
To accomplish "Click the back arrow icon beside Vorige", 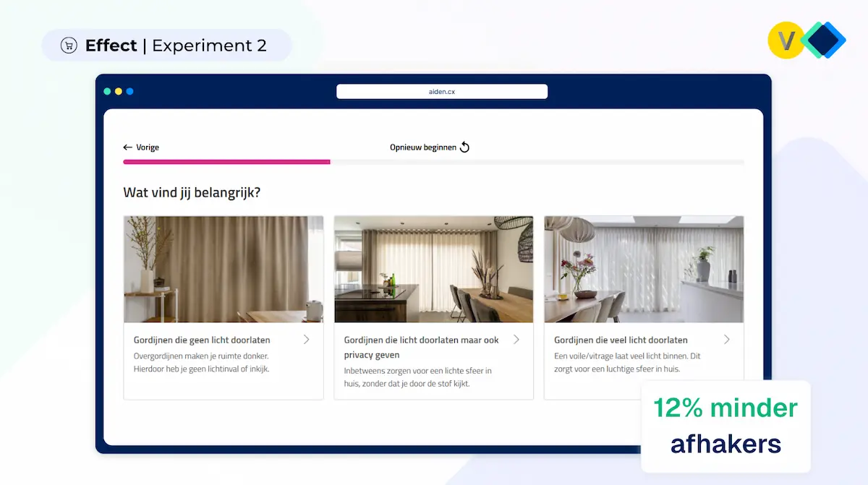I will (128, 147).
